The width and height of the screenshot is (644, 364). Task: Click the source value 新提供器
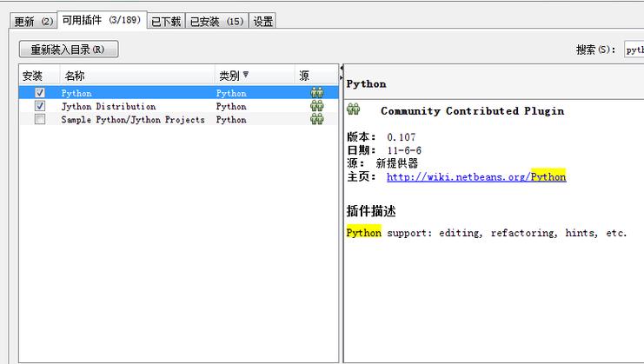(x=397, y=163)
